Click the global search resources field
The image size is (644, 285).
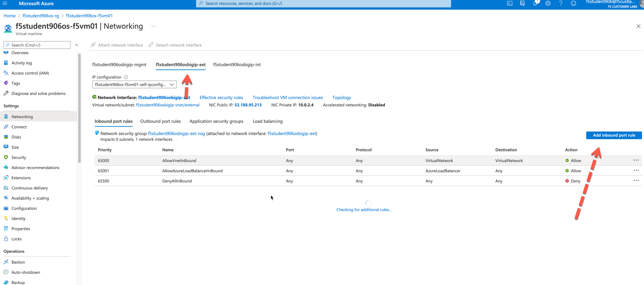pos(324,4)
